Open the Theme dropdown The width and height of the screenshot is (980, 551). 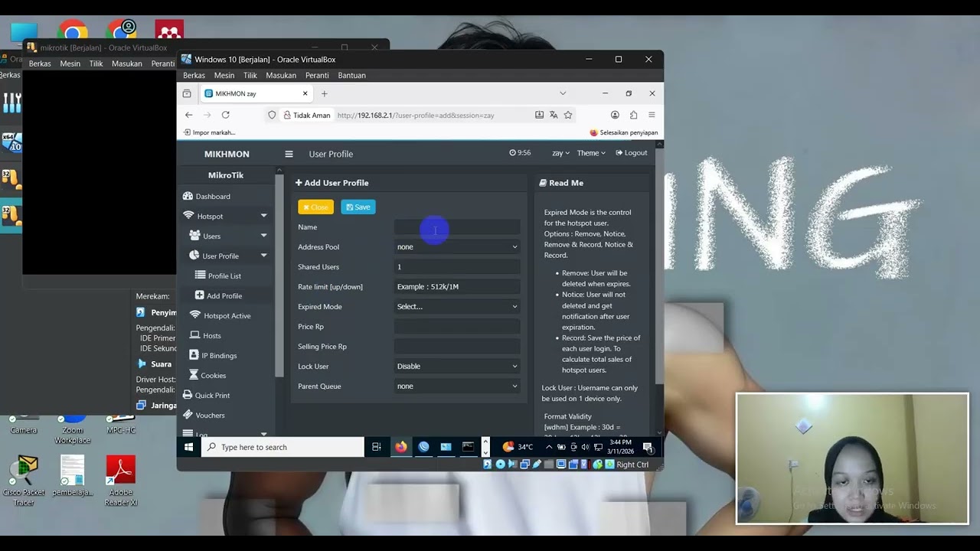point(590,153)
